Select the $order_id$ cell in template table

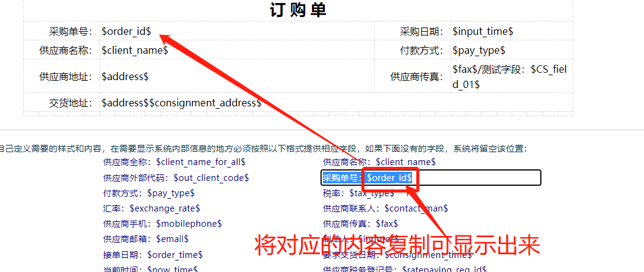point(126,31)
